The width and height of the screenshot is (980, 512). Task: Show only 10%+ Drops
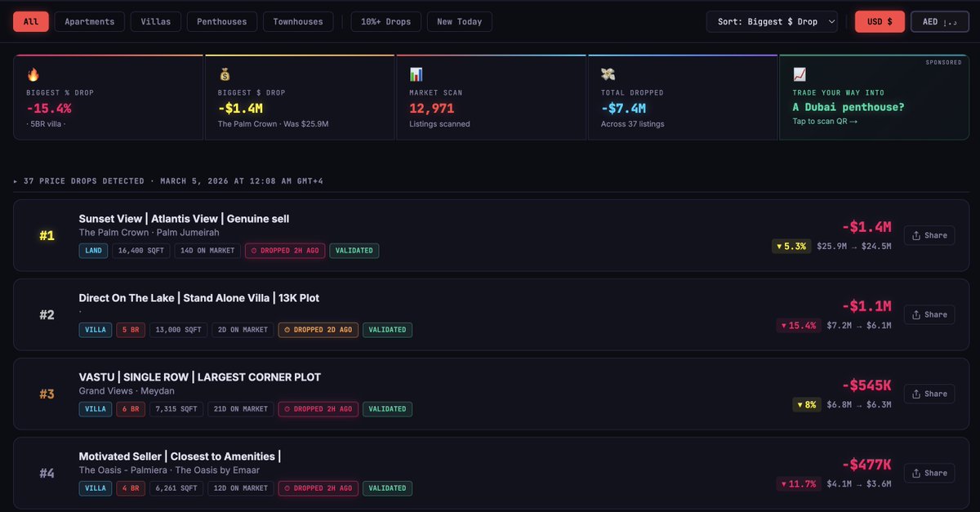(386, 22)
